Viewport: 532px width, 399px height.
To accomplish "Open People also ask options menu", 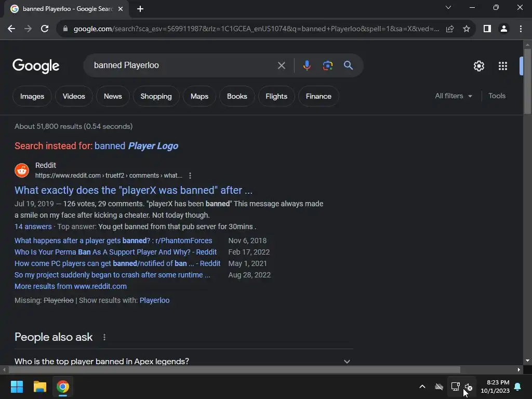I will 104,337.
